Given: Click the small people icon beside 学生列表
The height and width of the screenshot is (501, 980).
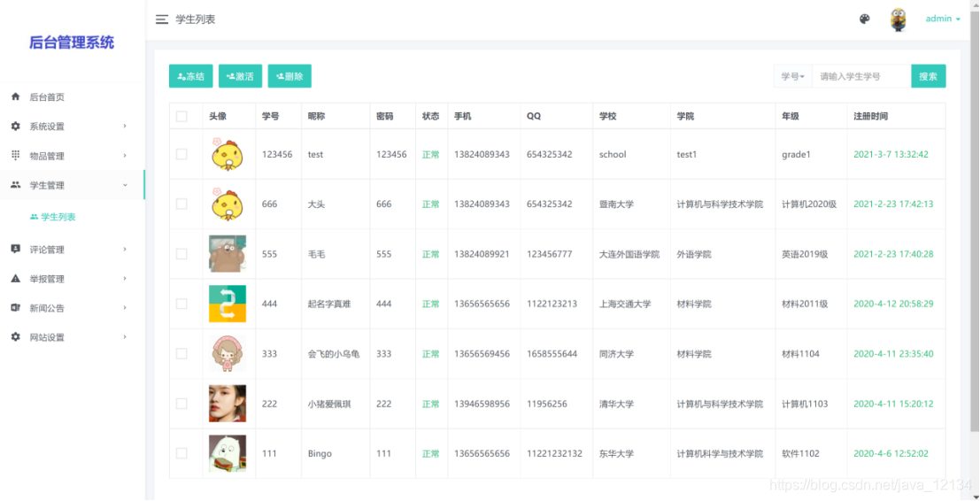Looking at the screenshot, I should pos(34,217).
